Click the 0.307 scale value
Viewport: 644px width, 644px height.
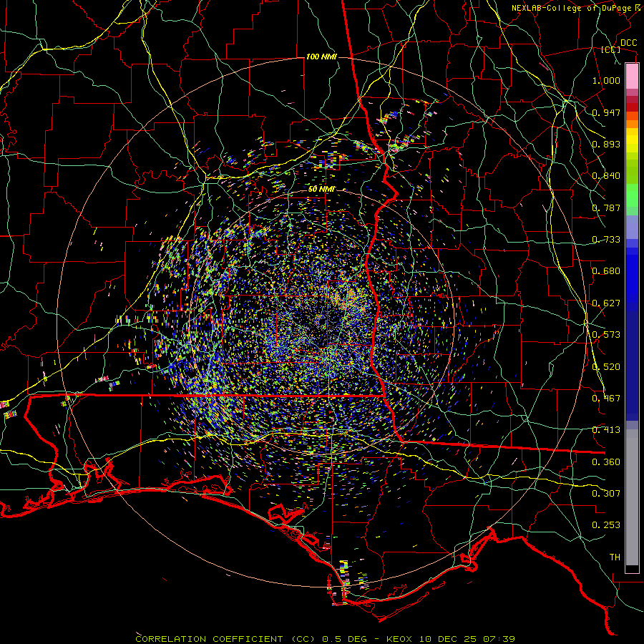point(606,494)
